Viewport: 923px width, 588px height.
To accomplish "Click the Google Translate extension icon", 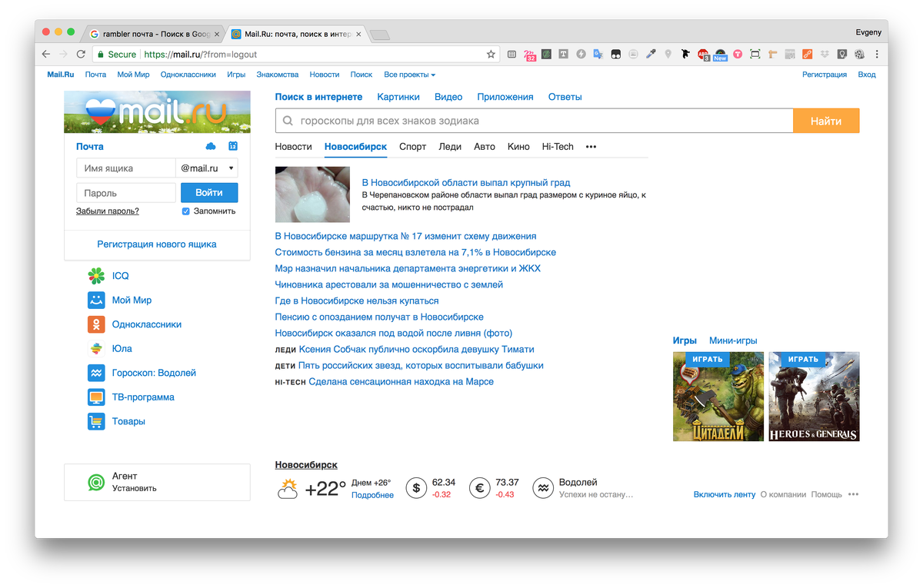I will (x=598, y=54).
